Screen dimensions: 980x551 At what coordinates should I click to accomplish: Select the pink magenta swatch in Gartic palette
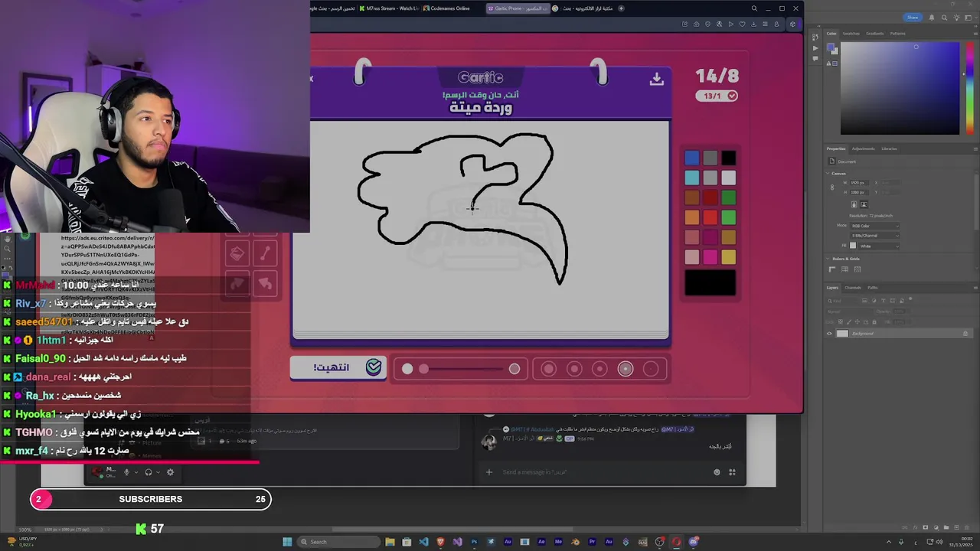[x=710, y=257]
